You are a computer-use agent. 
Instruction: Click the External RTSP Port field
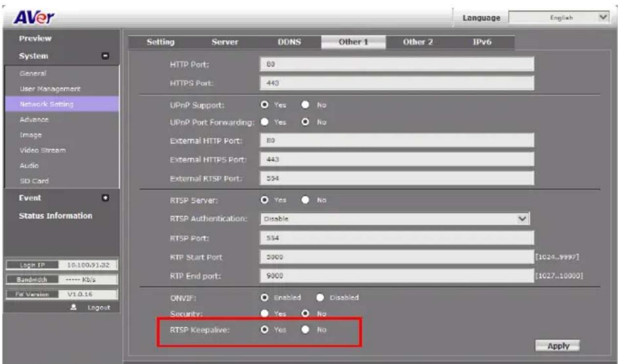(x=397, y=178)
